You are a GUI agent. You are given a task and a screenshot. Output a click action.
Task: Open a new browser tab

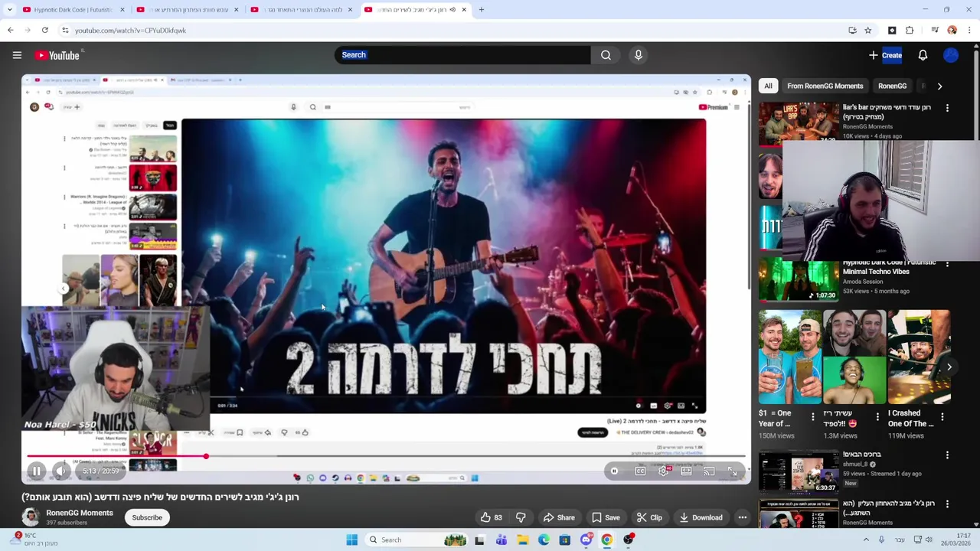click(482, 10)
